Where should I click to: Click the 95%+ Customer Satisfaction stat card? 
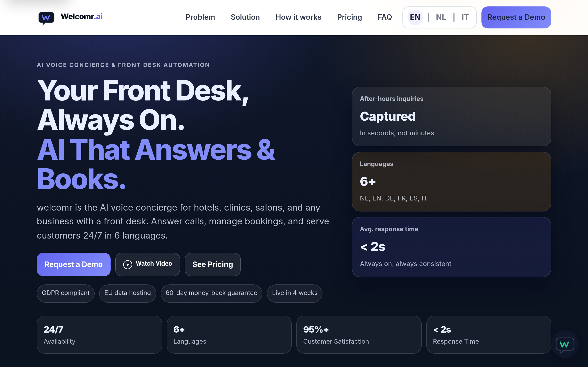359,334
